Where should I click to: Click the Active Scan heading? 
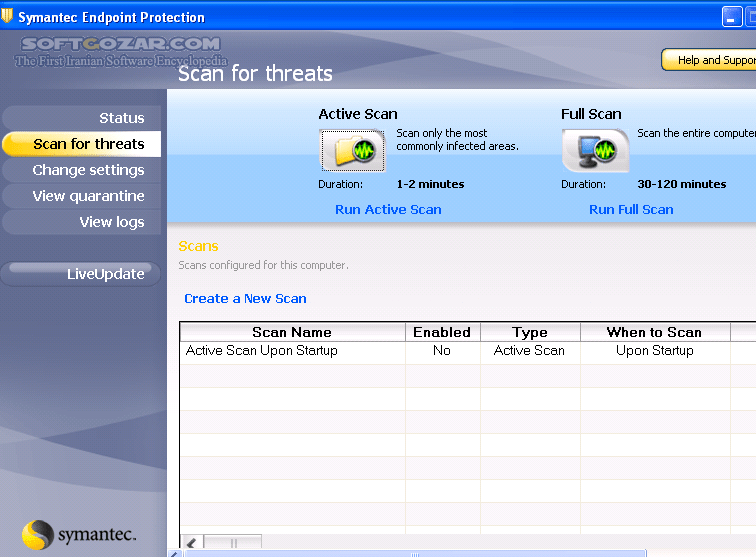click(358, 114)
